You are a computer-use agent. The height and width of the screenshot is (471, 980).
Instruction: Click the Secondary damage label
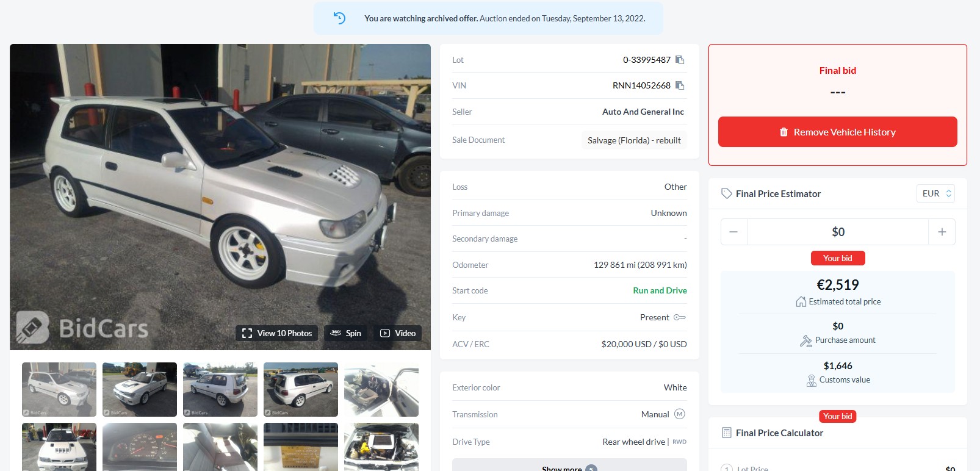(x=485, y=239)
